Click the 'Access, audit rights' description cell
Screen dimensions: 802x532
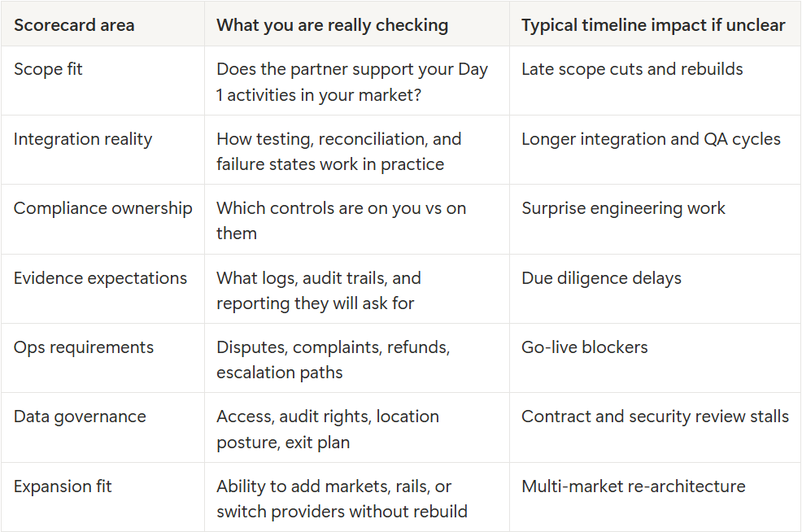[327, 429]
